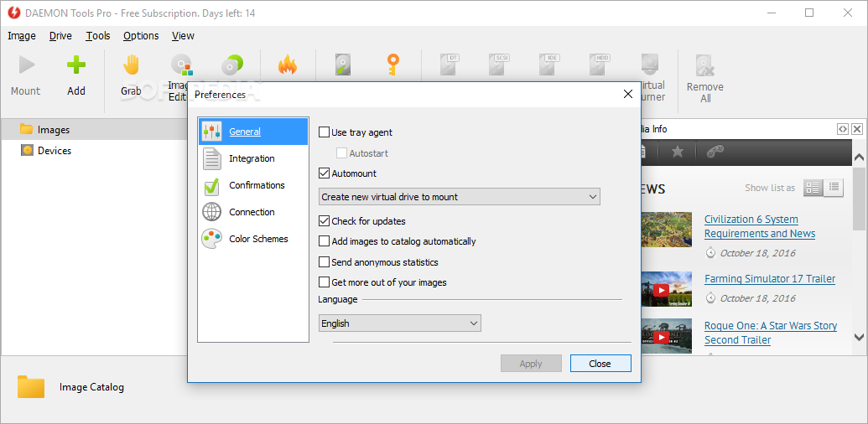Click the green disc convert icon
Viewport: 868px width, 424px height.
pos(231,65)
